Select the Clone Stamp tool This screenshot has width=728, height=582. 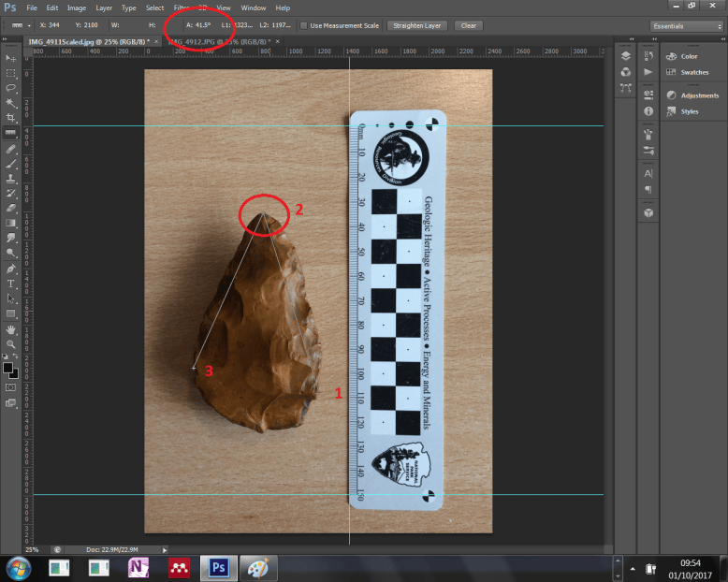click(10, 178)
